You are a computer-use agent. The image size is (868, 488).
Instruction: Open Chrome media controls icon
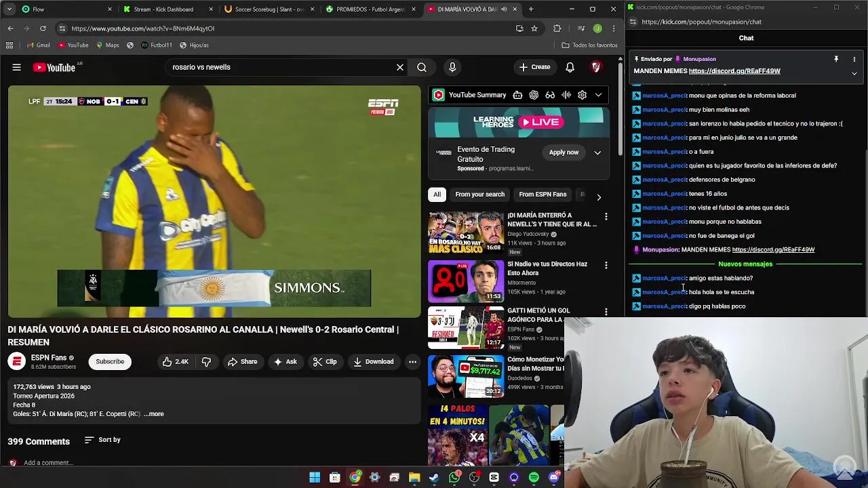(x=581, y=28)
